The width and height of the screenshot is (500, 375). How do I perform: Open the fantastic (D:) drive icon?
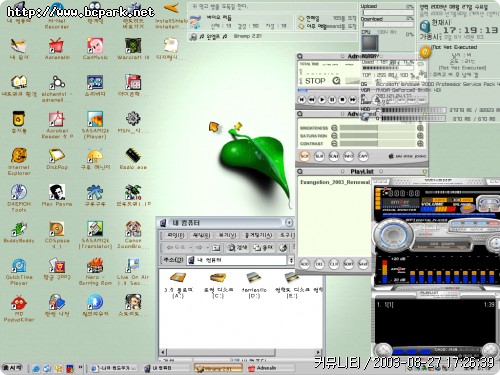point(254,285)
